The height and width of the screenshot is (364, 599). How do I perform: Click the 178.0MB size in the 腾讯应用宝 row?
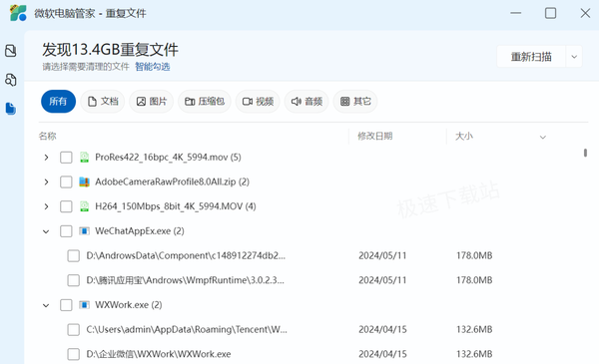474,280
